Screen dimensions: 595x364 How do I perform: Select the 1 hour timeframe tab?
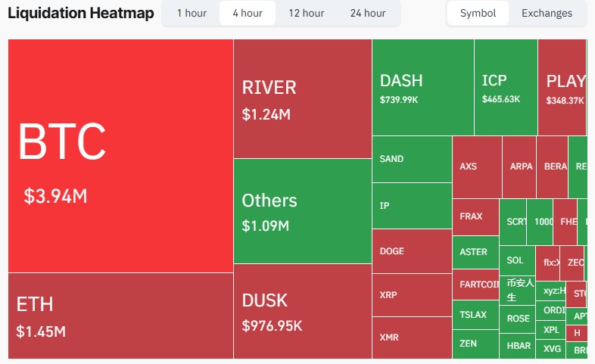click(192, 13)
